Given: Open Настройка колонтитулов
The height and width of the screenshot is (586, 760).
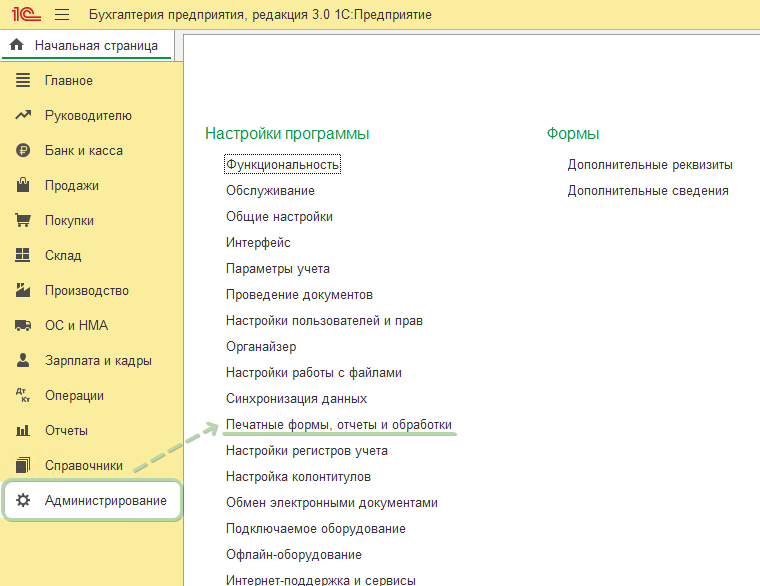Looking at the screenshot, I should pos(298,477).
